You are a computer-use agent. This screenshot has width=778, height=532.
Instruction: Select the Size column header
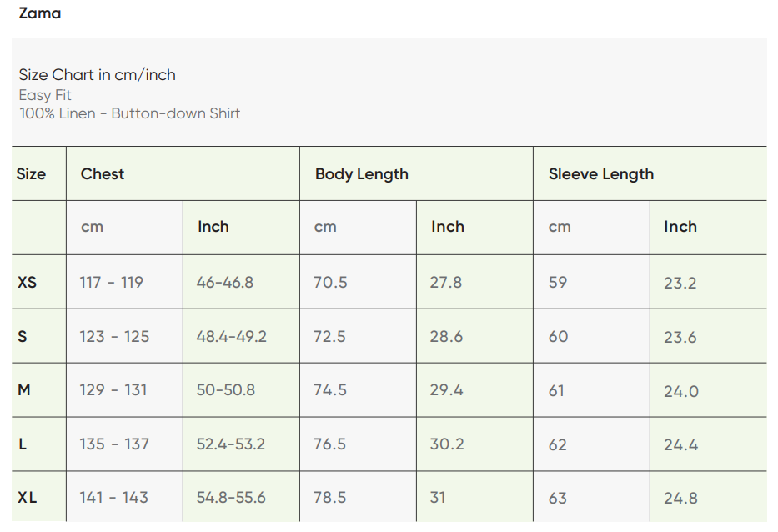(31, 174)
